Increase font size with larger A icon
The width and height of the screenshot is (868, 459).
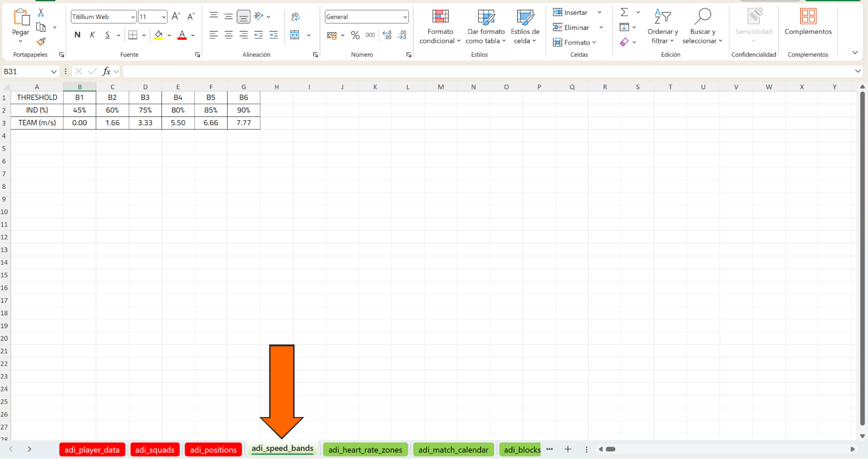tap(176, 16)
